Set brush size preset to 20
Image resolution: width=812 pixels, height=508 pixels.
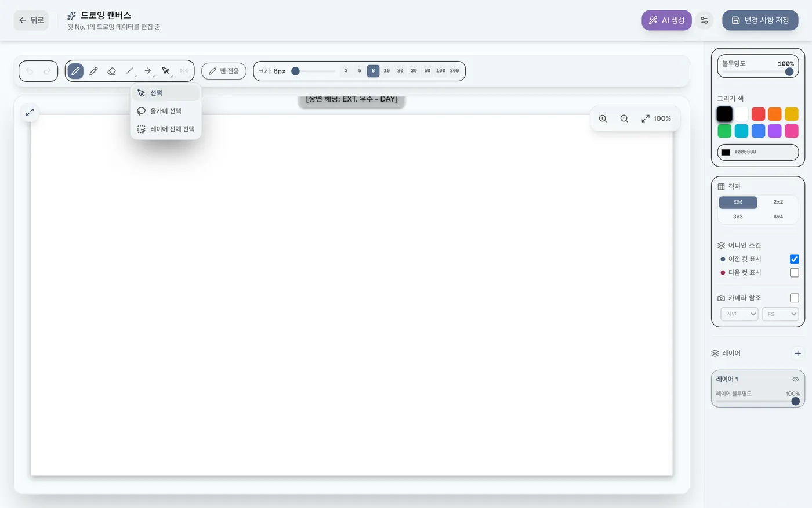click(400, 71)
